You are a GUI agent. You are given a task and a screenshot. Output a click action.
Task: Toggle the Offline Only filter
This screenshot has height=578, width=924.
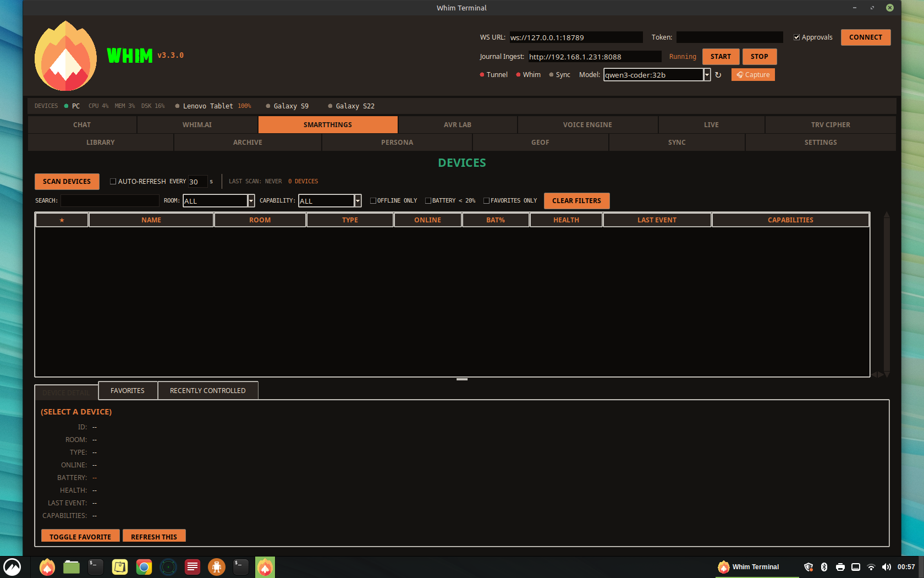[x=373, y=201]
